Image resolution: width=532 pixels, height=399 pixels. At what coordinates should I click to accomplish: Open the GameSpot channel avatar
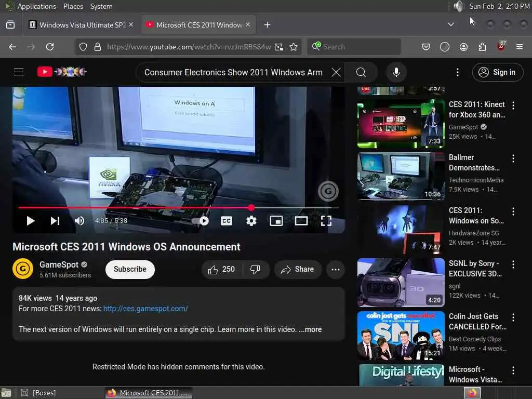23,269
